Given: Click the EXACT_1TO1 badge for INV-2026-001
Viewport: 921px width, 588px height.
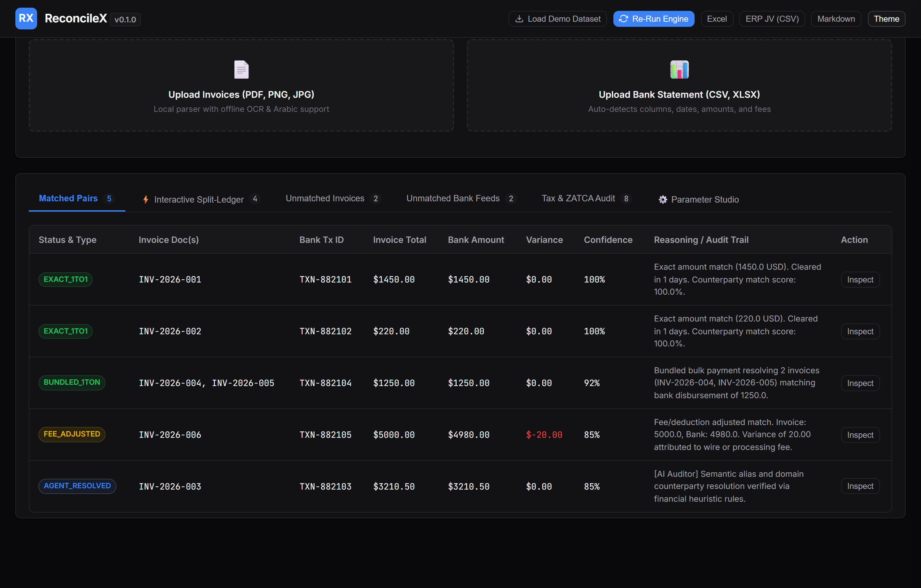Looking at the screenshot, I should tap(66, 279).
